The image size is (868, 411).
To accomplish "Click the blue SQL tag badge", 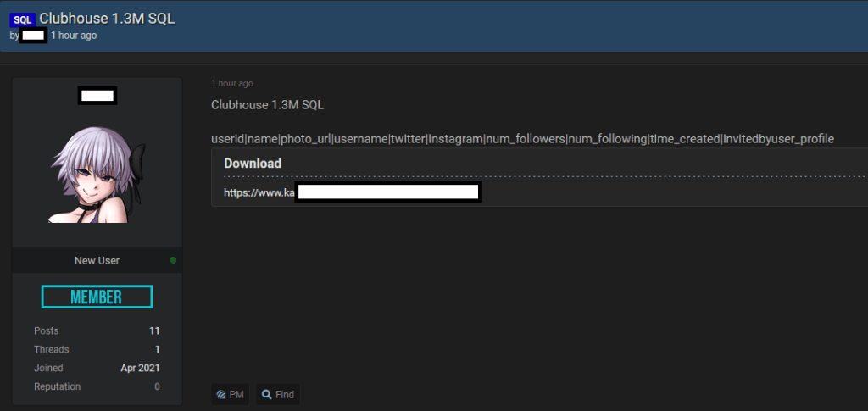I will click(23, 19).
